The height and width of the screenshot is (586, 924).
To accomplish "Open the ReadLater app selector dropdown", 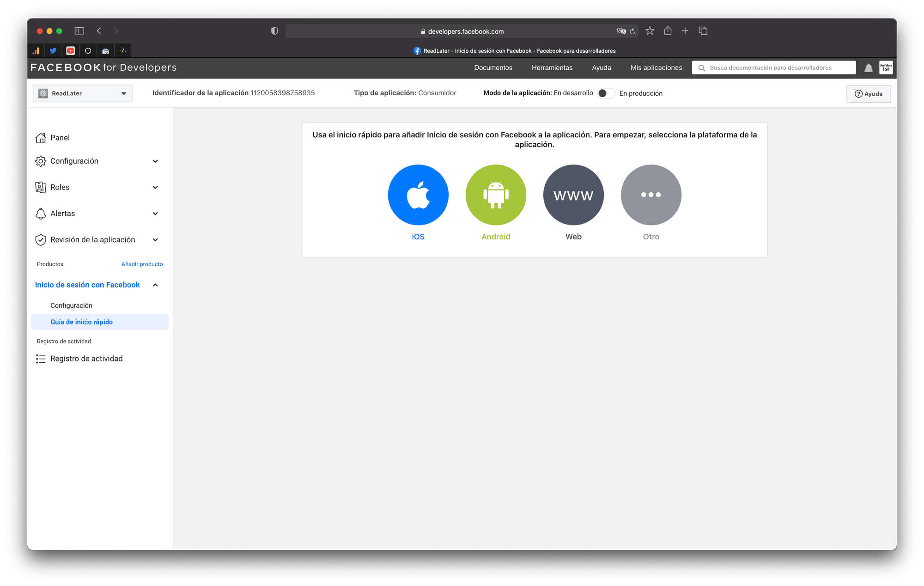I will pos(83,93).
